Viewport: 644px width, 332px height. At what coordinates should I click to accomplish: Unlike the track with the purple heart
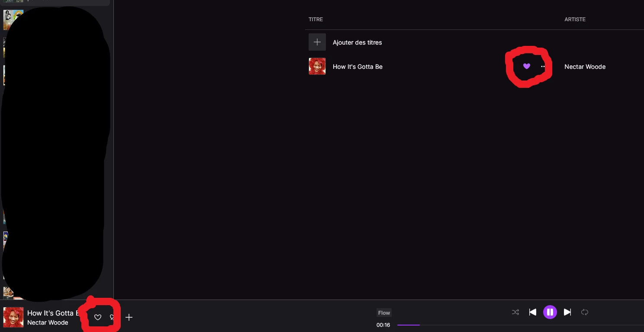pos(526,66)
